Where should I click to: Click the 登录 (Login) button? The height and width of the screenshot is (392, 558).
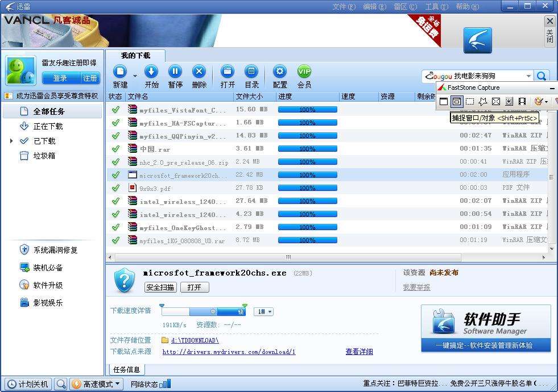(x=60, y=78)
